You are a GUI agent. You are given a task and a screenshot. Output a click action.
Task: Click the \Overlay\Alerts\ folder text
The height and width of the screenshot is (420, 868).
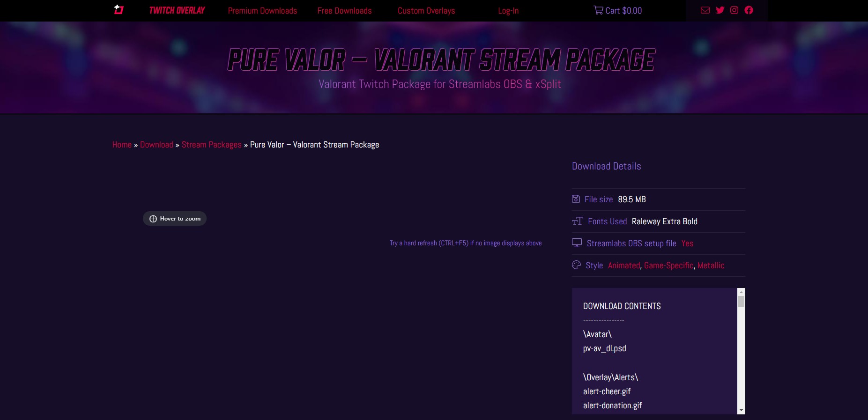(x=610, y=377)
